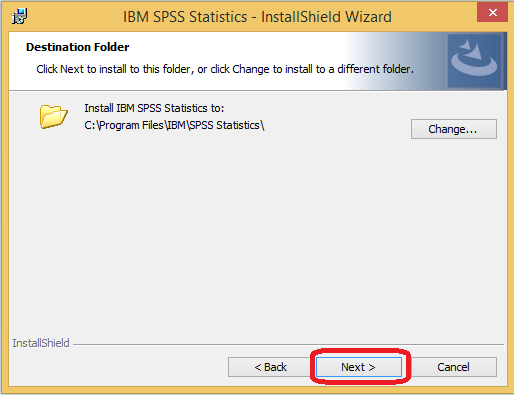Viewport: 514px width, 395px height.
Task: Click the window title 'IBM SPSS Statistics - InstallShield Wizard'
Action: [x=257, y=17]
